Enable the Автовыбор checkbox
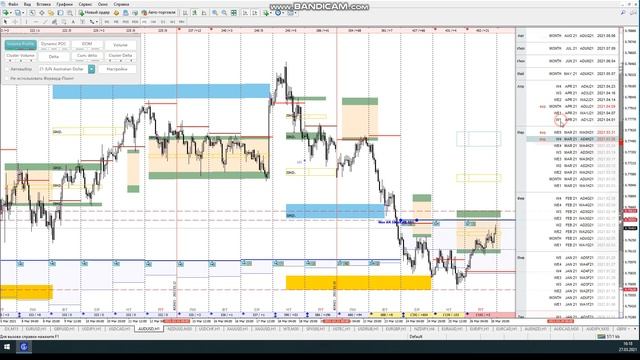 7,69
